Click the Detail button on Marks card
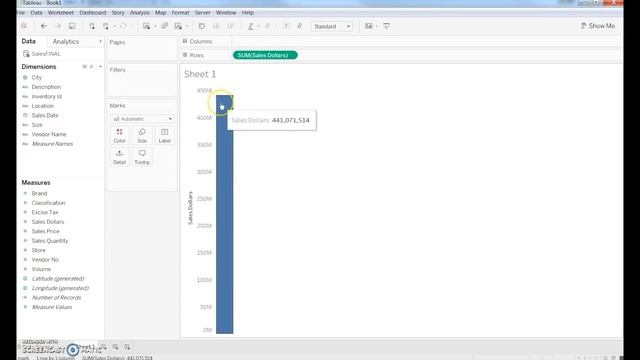Viewport: 640px width, 360px height. coord(120,157)
